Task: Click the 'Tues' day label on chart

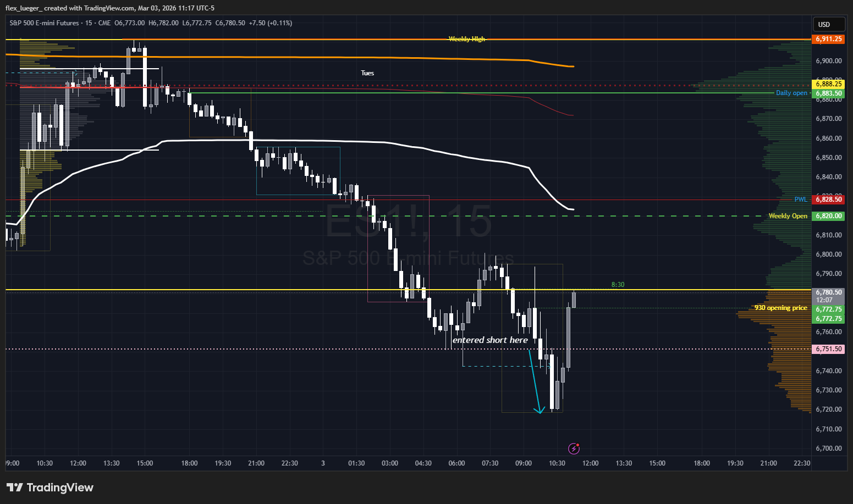Action: [x=367, y=73]
